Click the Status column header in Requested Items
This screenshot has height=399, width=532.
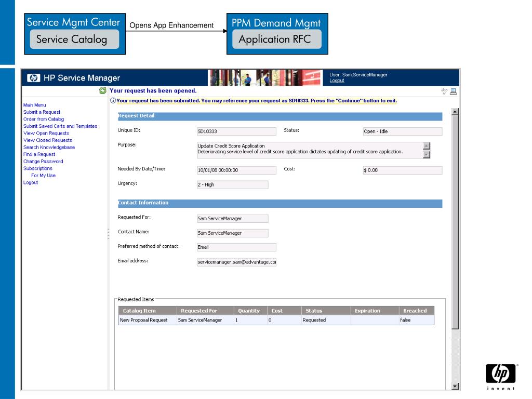[326, 311]
